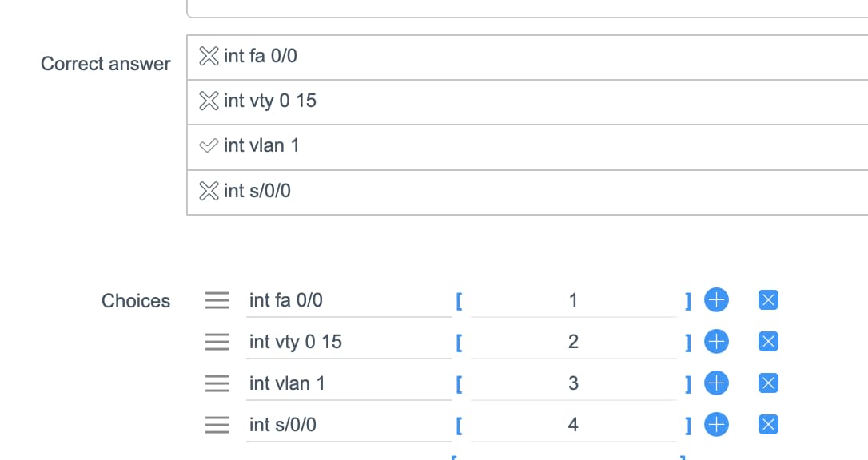Click the drag handle beside "int s/0/0"
This screenshot has width=868, height=460.
coord(217,425)
